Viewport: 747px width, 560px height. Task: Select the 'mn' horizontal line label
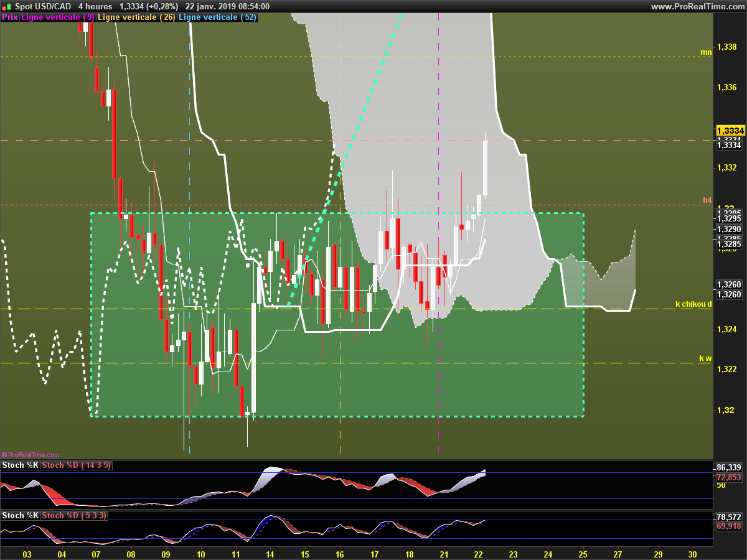pyautogui.click(x=706, y=52)
